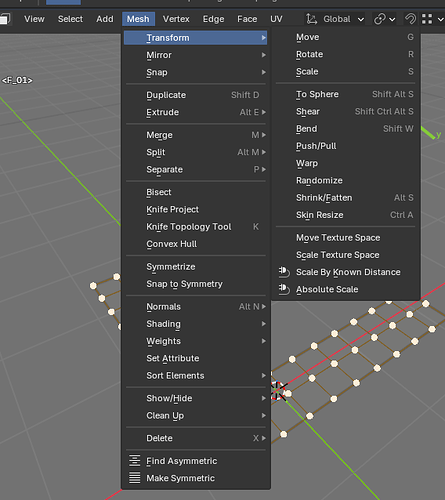Click the Find Asymmetric icon

(135, 461)
